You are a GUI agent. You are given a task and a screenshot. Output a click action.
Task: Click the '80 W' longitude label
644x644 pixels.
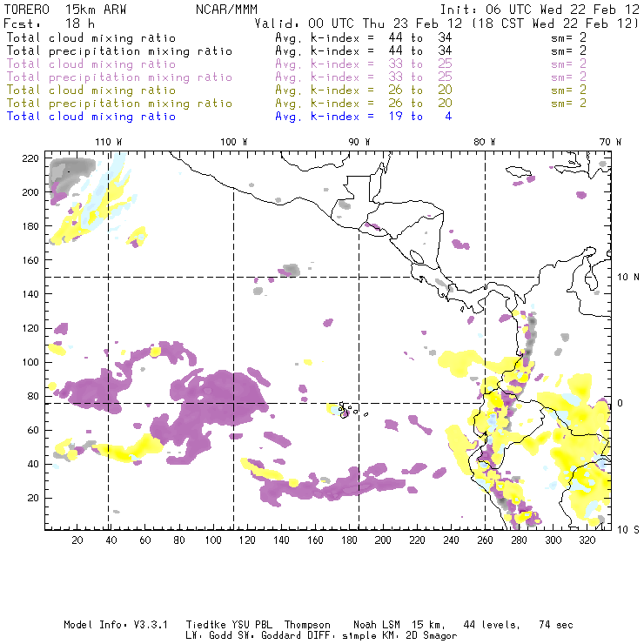485,142
